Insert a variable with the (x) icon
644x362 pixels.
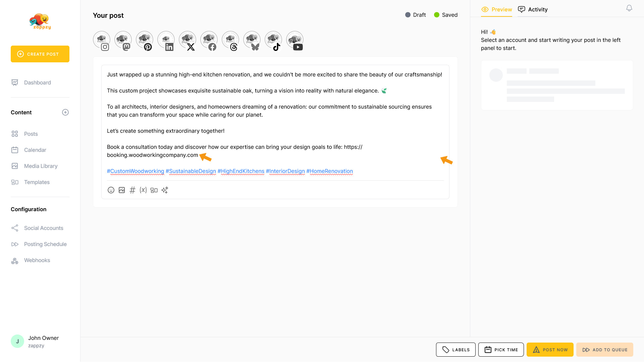143,190
